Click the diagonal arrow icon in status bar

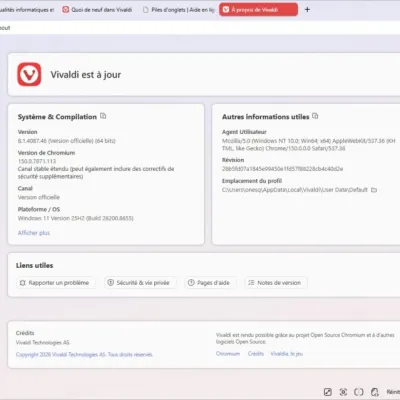pyautogui.click(x=328, y=392)
